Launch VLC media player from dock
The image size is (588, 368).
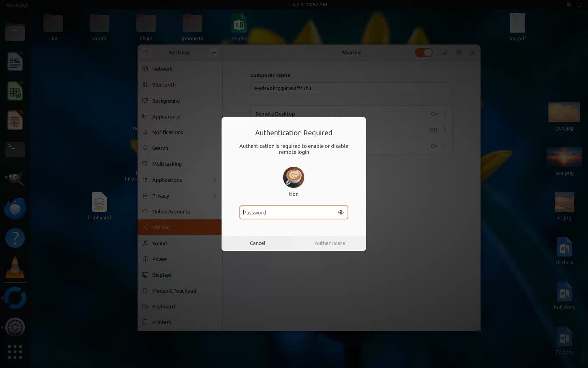click(x=15, y=268)
